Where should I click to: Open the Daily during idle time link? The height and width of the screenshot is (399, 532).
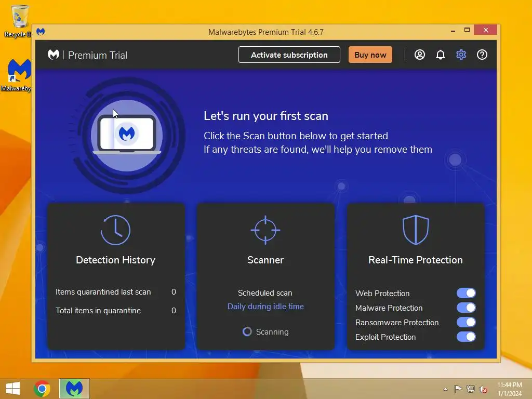[x=265, y=307]
